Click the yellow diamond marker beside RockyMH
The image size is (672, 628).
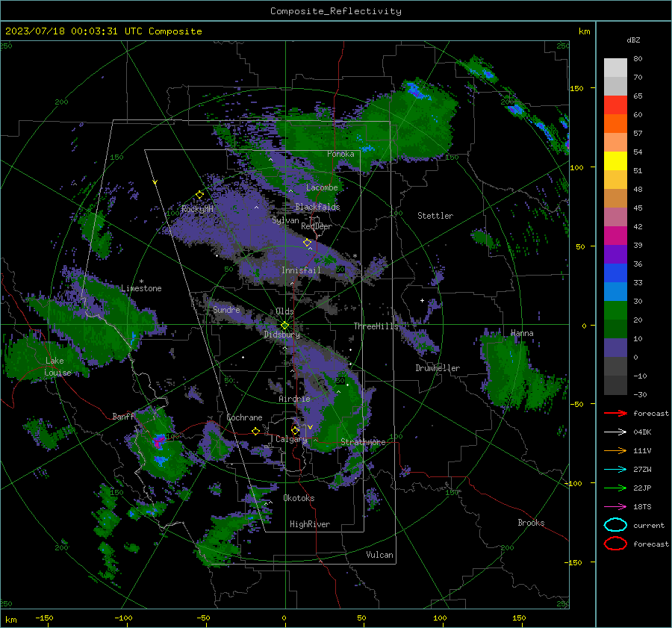(199, 195)
